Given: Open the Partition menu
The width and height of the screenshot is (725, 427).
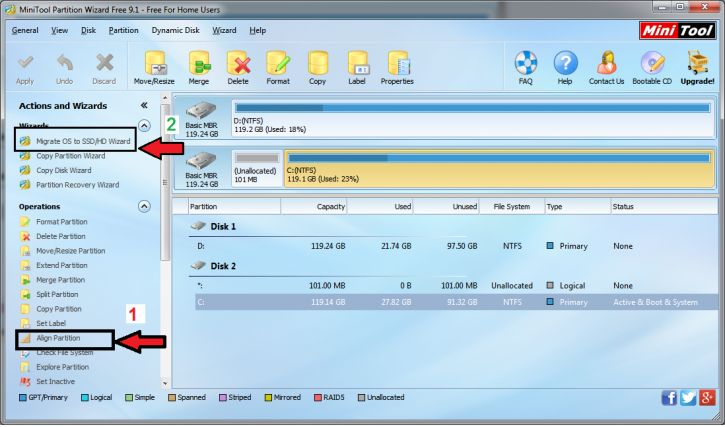Looking at the screenshot, I should pyautogui.click(x=123, y=31).
